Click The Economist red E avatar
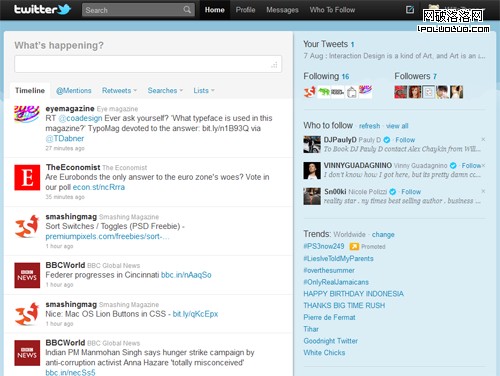This screenshot has height=376, width=500. (x=27, y=177)
